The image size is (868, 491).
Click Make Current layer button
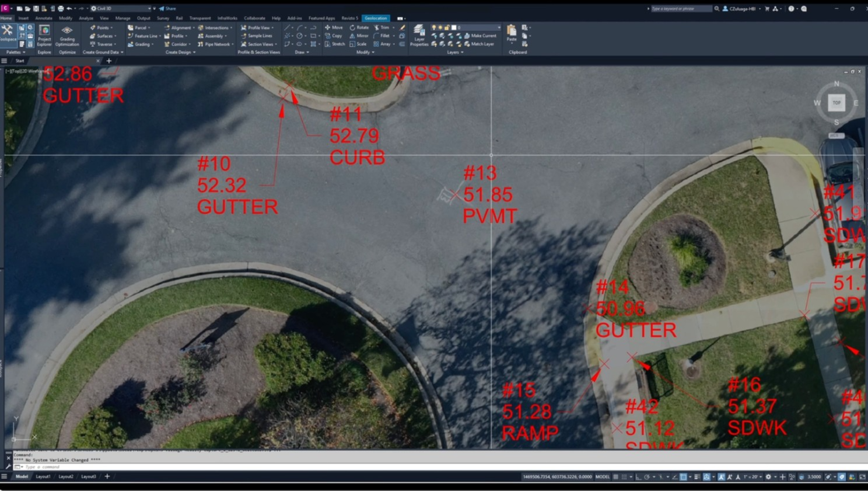(x=480, y=36)
